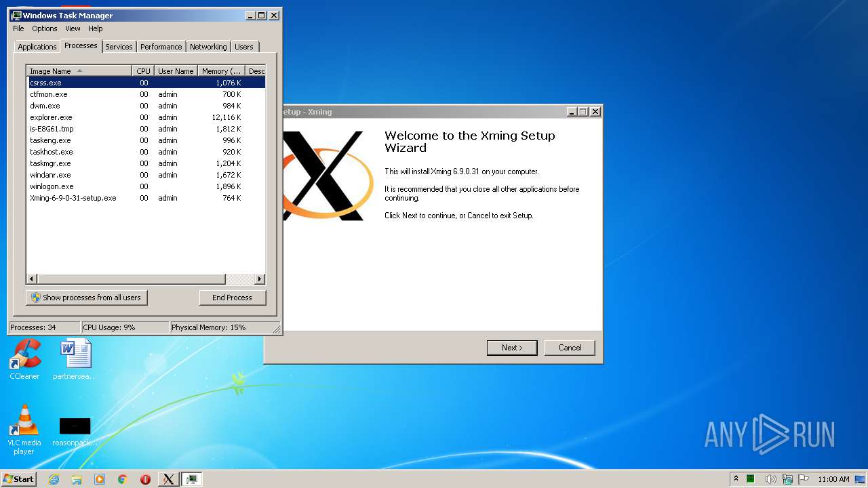Click horizontal scrollbar right arrow in process list
The width and height of the screenshot is (868, 488).
pyautogui.click(x=260, y=279)
